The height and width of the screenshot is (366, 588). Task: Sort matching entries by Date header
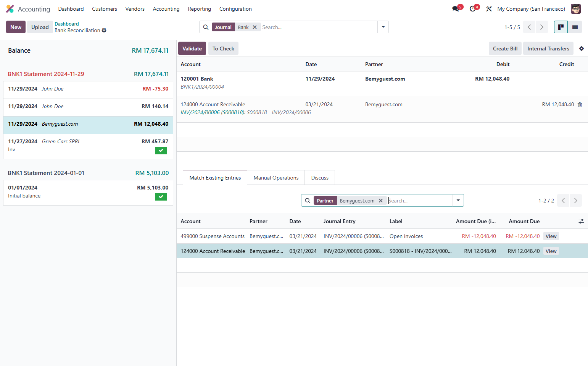tap(295, 221)
